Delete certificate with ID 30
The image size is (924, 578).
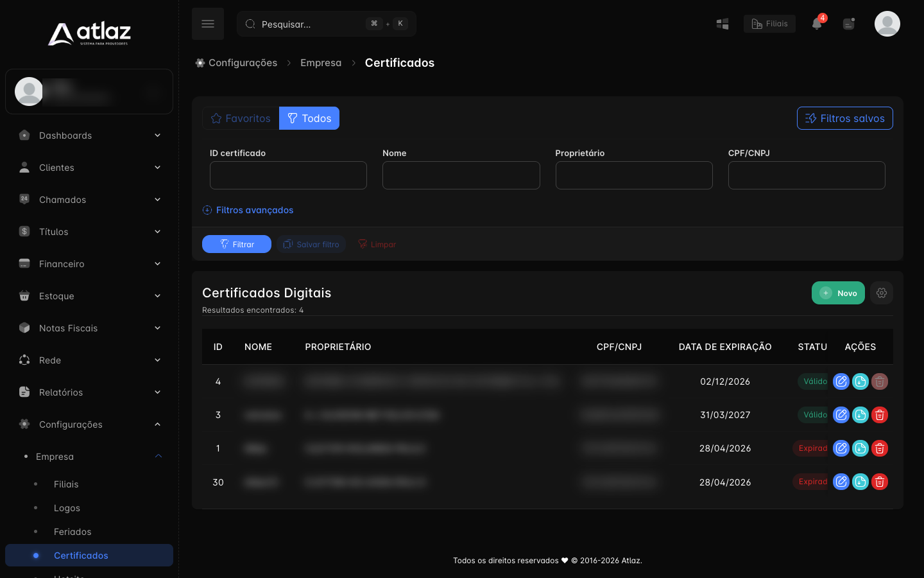[880, 482]
